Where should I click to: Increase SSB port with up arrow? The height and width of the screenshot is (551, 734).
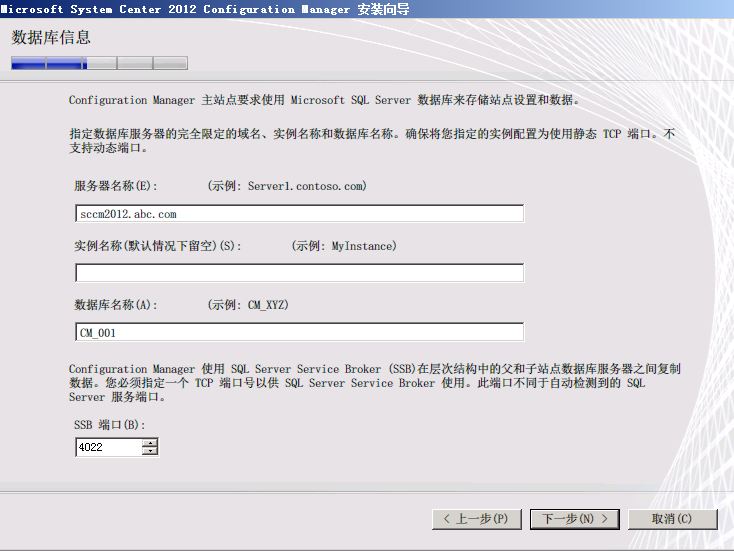[150, 442]
